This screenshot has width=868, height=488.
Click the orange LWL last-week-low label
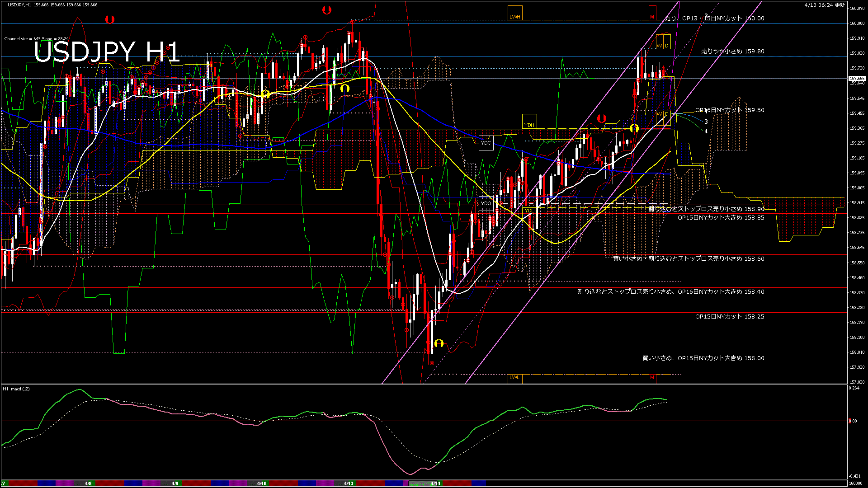[514, 378]
